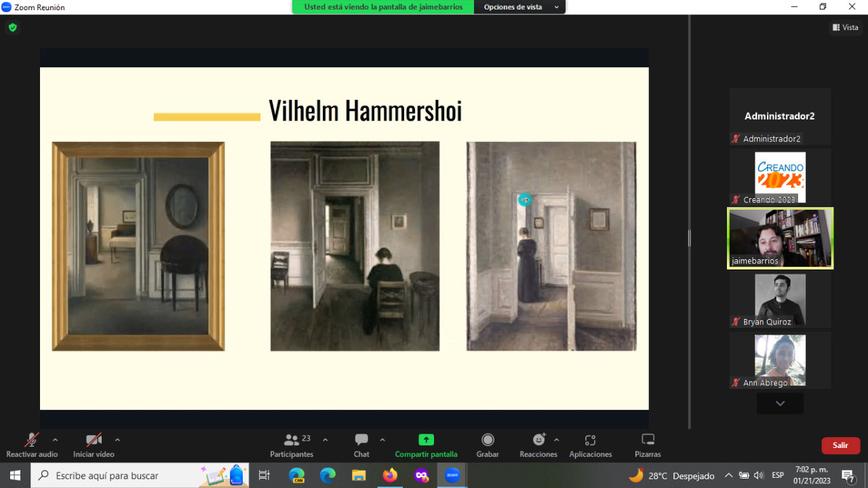Select Administrador2 participant tile
This screenshot has height=488, width=868.
coord(780,116)
